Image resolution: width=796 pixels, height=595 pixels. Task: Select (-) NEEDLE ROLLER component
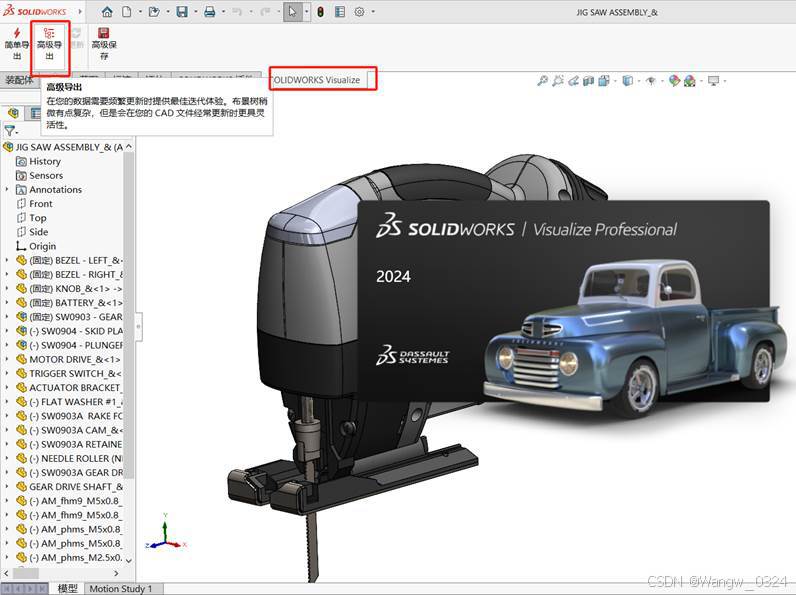coord(69,458)
